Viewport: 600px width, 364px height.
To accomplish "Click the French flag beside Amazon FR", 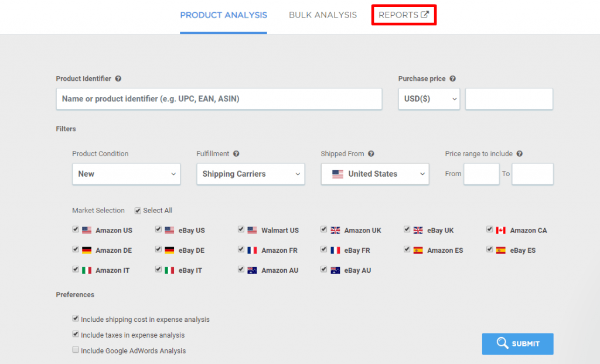I will click(x=252, y=250).
